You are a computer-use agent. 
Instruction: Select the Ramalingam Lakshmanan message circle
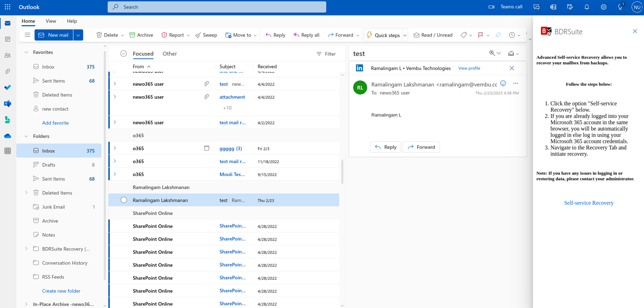(x=124, y=200)
